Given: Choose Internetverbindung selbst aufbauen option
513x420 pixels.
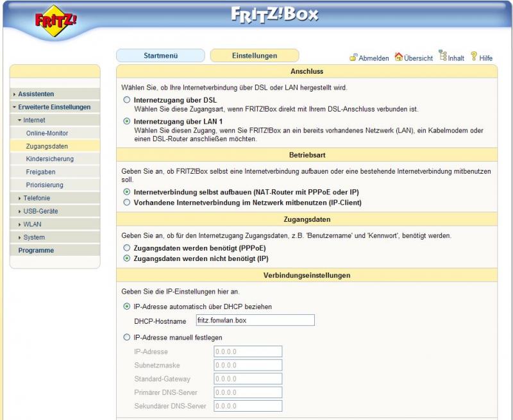Looking at the screenshot, I should pos(126,192).
